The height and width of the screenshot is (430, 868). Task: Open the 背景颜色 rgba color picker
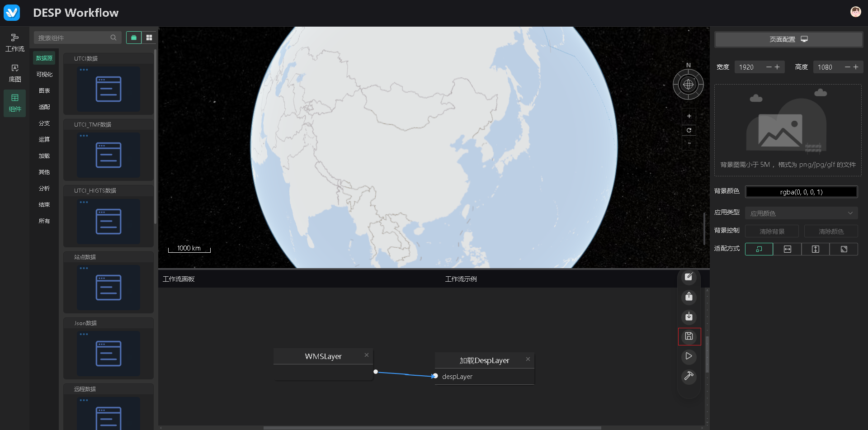[801, 192]
